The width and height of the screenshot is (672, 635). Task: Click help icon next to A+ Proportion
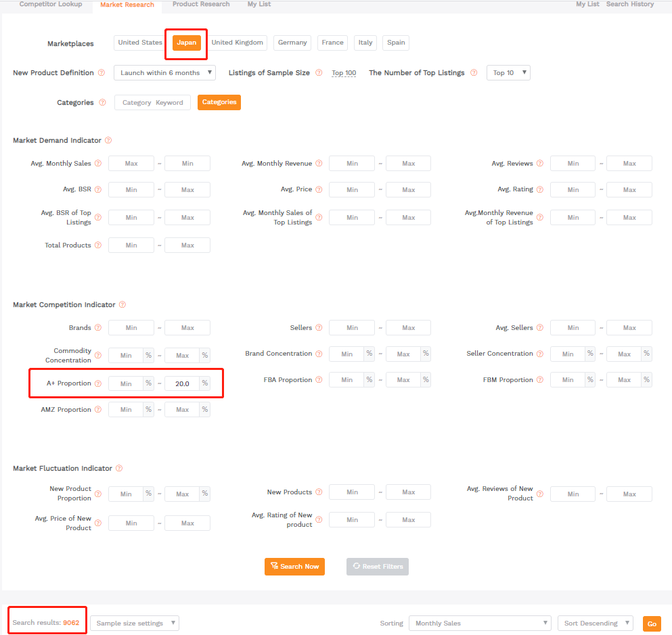(98, 383)
